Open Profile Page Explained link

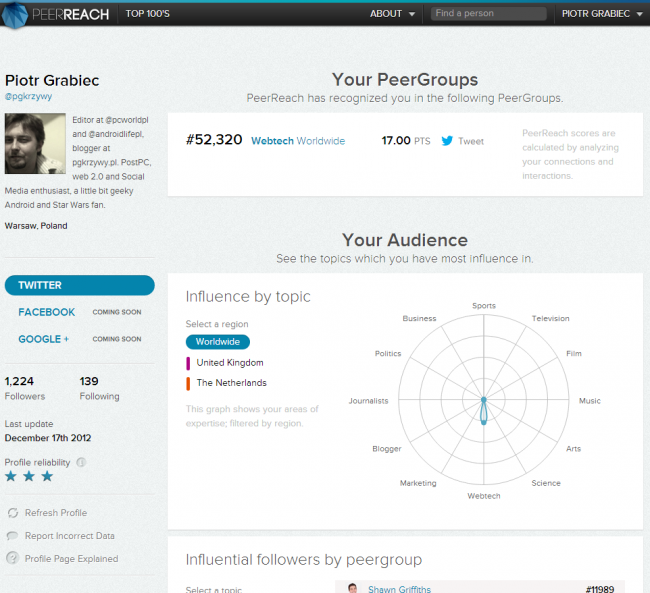tap(71, 559)
